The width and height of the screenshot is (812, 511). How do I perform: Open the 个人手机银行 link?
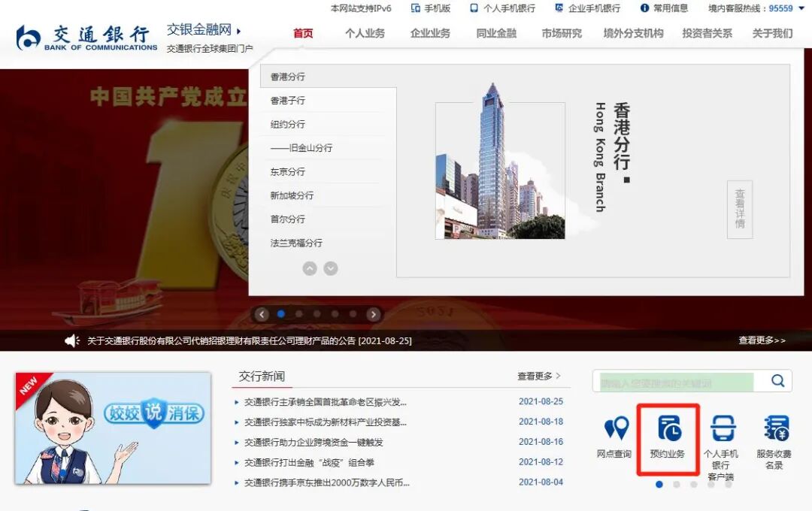[x=502, y=8]
